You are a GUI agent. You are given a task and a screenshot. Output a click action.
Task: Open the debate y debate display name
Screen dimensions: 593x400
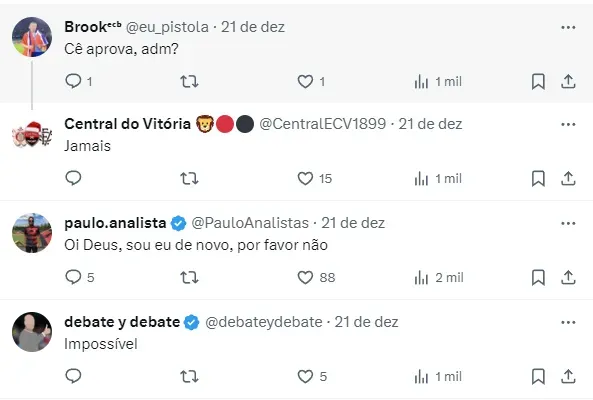122,322
